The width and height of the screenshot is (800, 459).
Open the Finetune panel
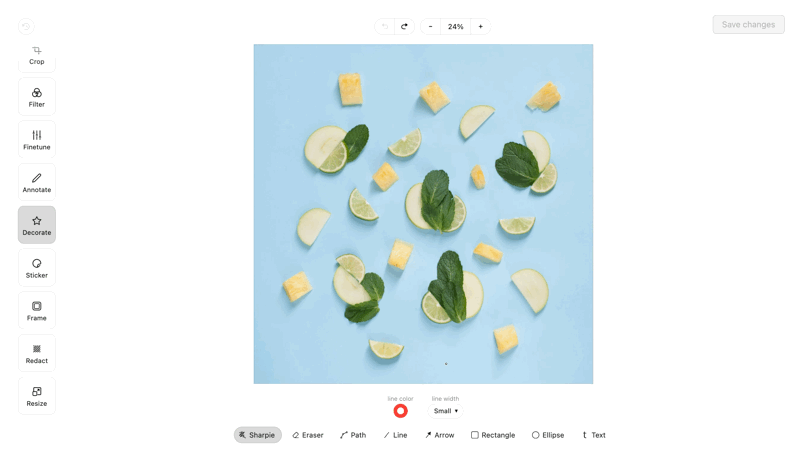click(37, 140)
